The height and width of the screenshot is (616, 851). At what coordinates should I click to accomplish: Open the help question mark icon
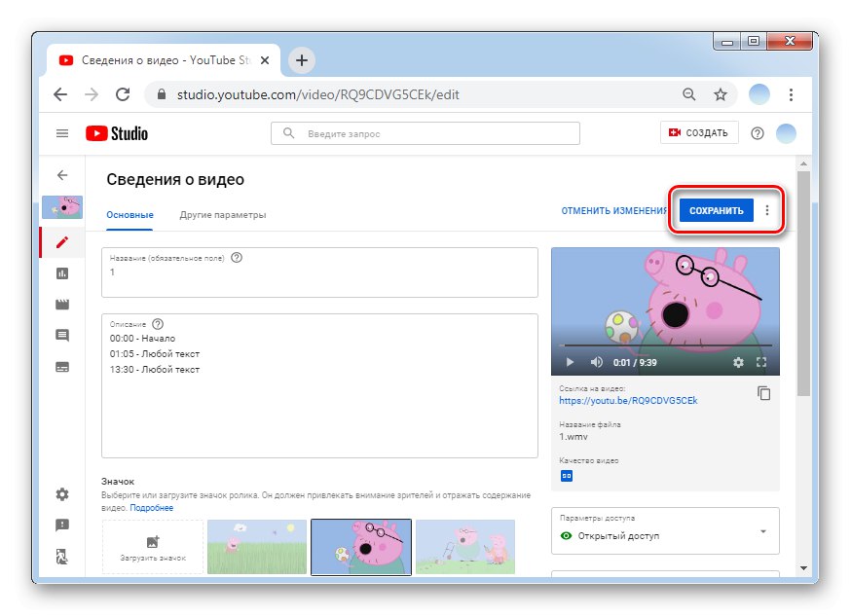point(758,133)
